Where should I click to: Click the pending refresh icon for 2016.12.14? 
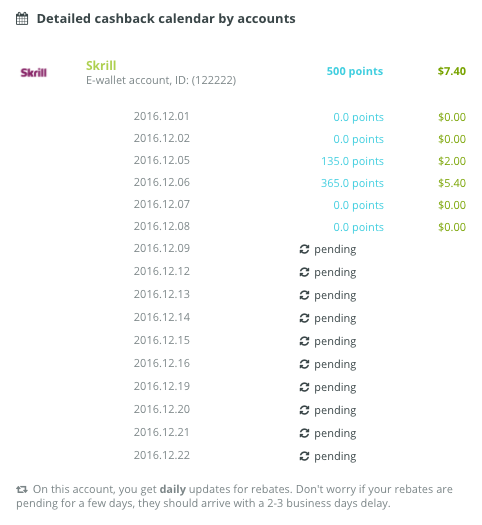click(x=304, y=318)
